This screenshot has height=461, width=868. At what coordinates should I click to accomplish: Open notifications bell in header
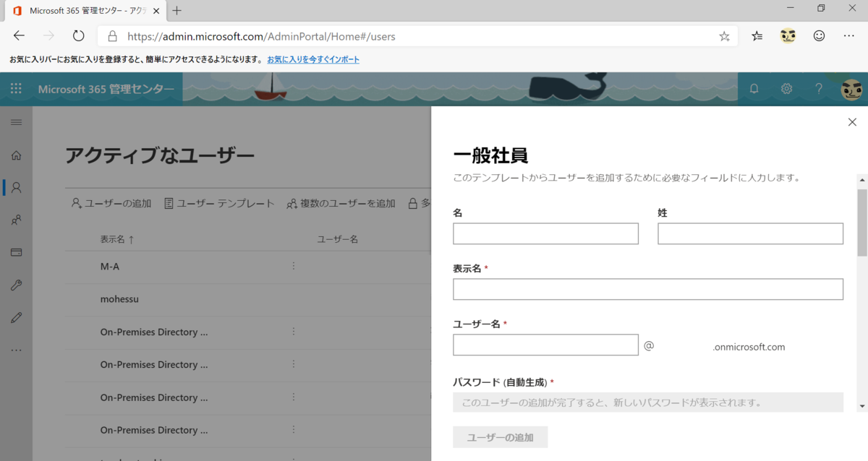click(754, 89)
